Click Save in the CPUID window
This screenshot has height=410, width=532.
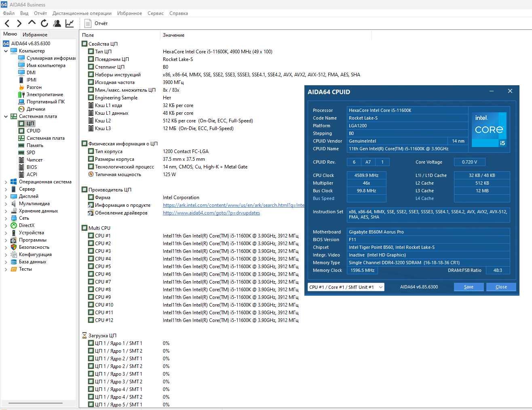(x=469, y=287)
